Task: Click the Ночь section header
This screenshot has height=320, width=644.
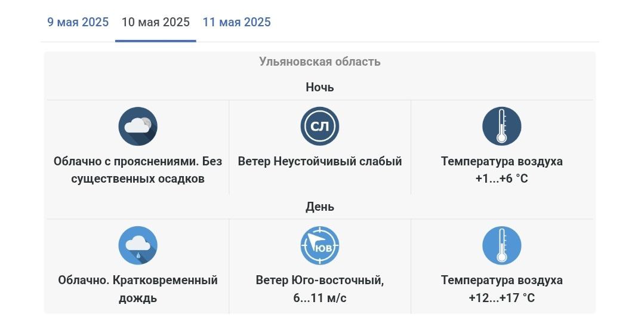Action: pyautogui.click(x=320, y=87)
